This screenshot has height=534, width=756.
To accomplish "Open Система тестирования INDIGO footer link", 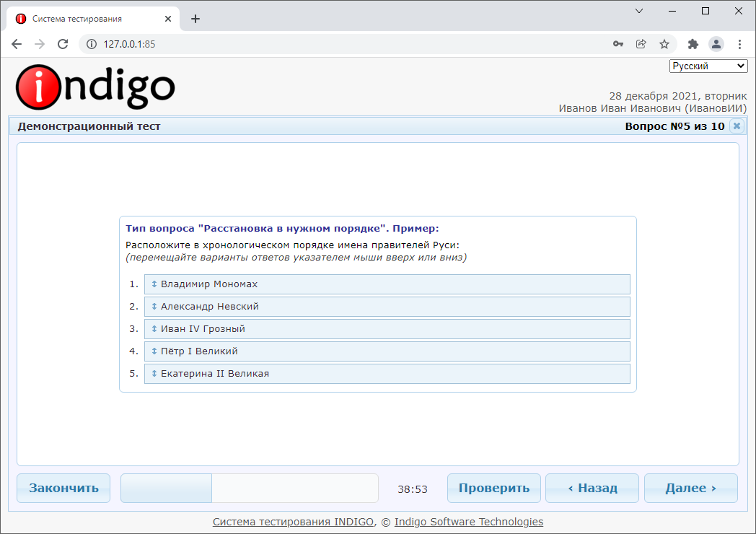I will coord(293,522).
